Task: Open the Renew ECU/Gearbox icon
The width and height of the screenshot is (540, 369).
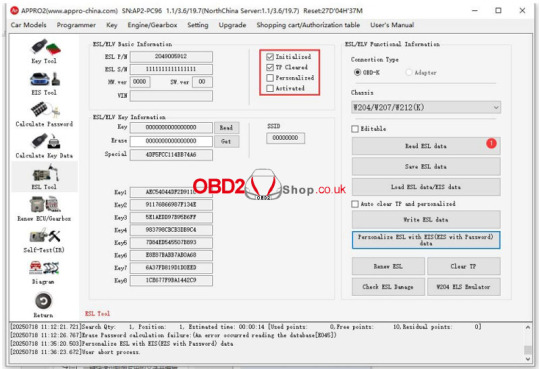Action: (x=44, y=209)
